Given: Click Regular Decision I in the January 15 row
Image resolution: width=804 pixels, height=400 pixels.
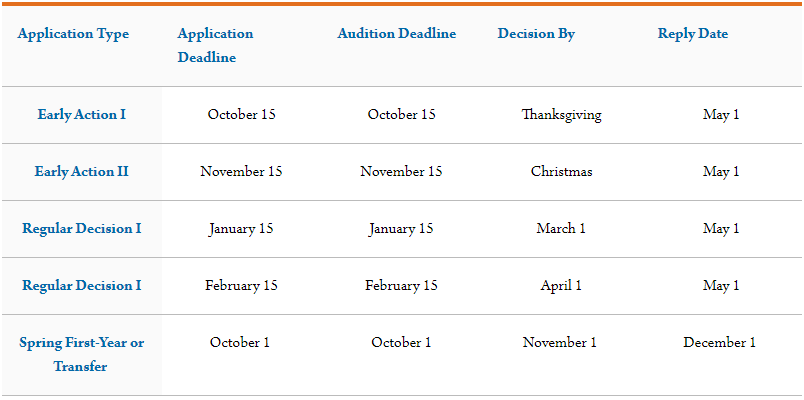Looking at the screenshot, I should 82,229.
